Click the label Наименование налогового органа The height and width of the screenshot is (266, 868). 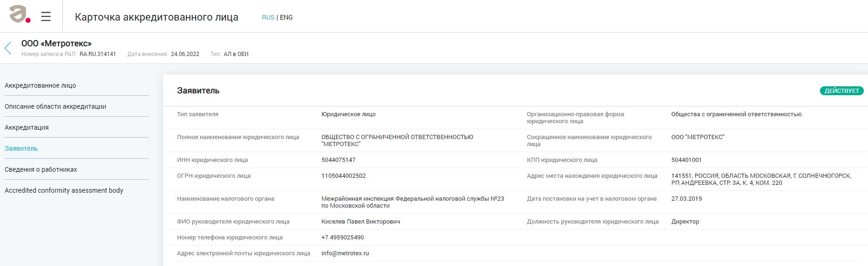pos(226,199)
